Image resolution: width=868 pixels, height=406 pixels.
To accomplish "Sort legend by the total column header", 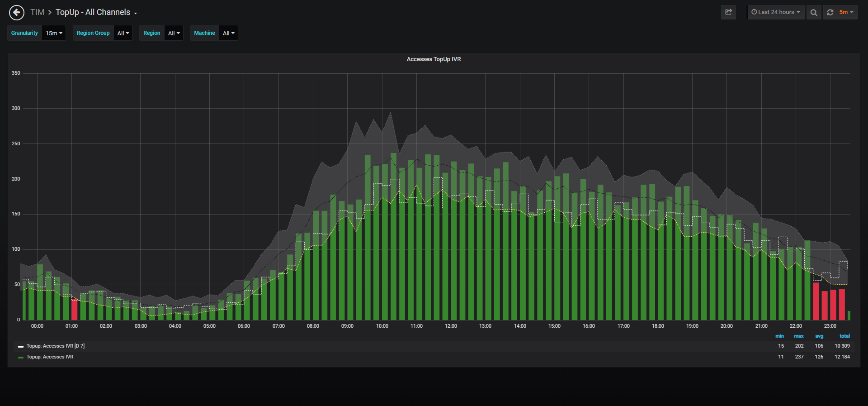I will pyautogui.click(x=844, y=336).
